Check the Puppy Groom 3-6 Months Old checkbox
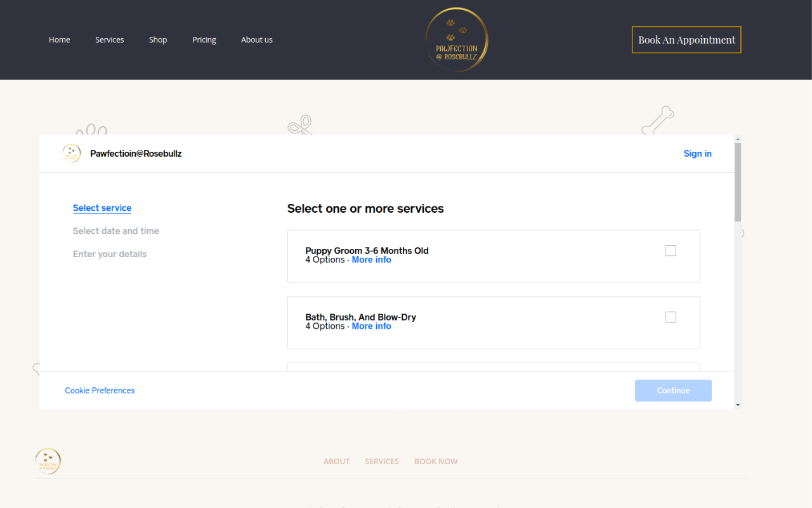 [671, 251]
